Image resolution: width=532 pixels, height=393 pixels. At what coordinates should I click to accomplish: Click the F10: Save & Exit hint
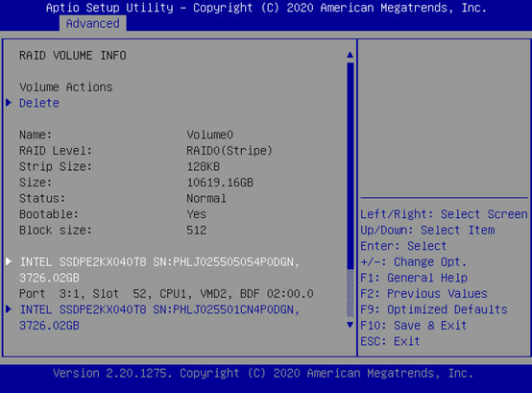tap(414, 325)
